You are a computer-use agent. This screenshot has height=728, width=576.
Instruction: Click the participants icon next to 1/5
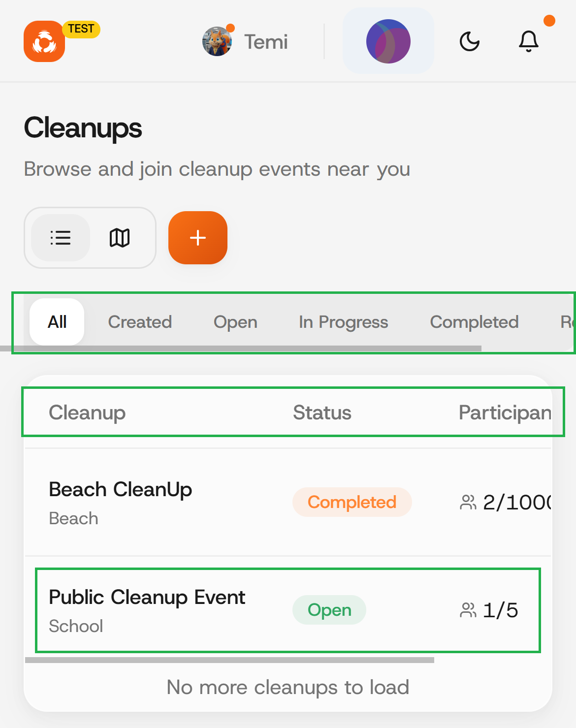468,610
